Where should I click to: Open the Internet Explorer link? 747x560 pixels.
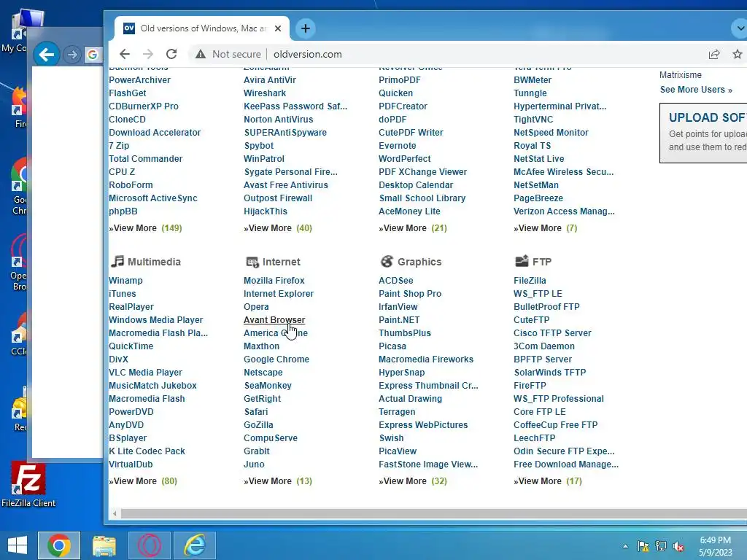point(279,294)
